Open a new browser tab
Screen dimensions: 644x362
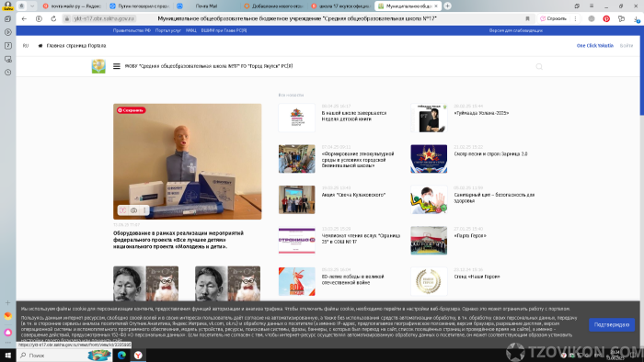447,6
